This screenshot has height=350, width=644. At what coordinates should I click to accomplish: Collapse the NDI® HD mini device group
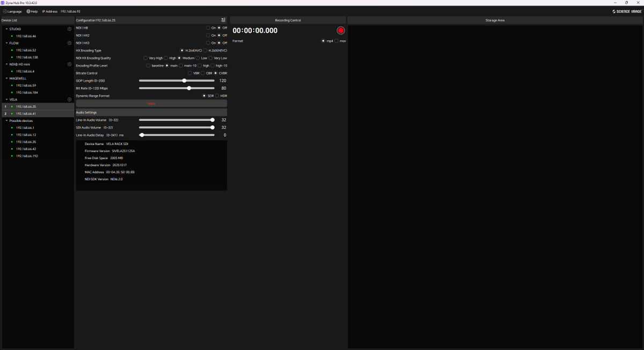click(7, 64)
